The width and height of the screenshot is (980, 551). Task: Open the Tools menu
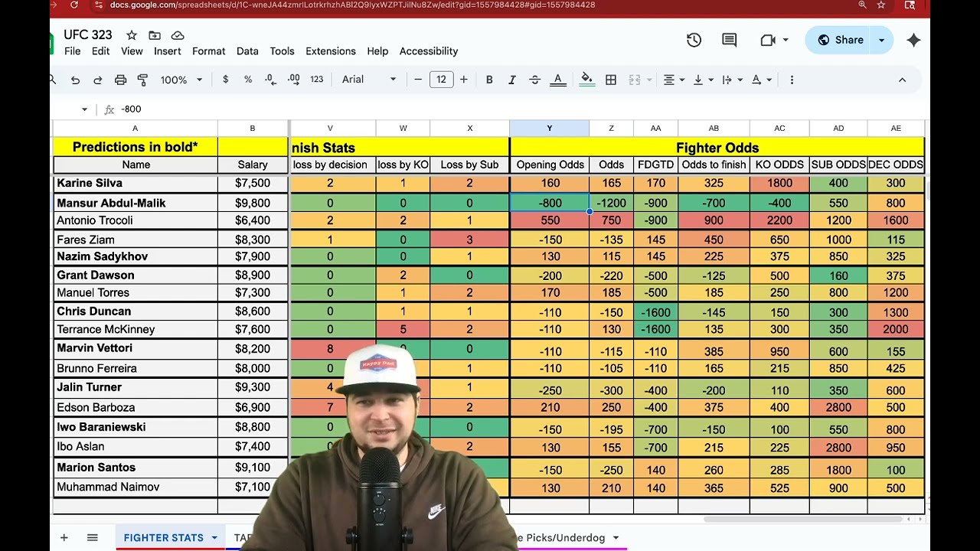[x=282, y=51]
